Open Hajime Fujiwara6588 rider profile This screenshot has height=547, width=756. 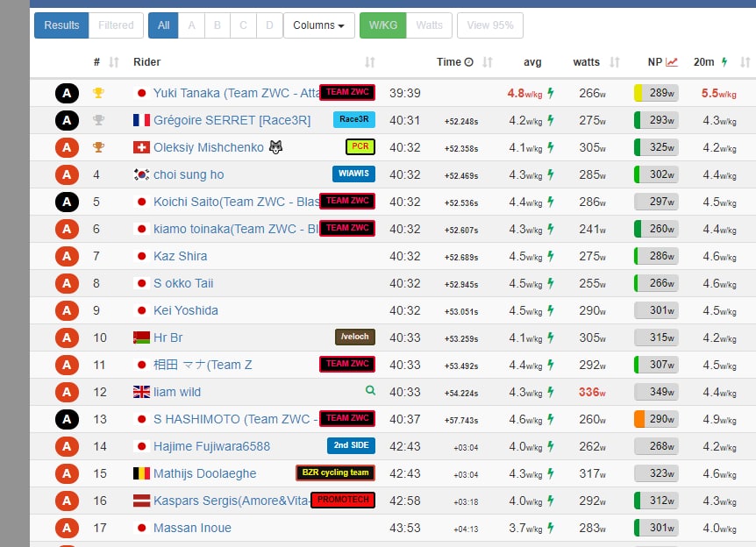[x=211, y=446]
